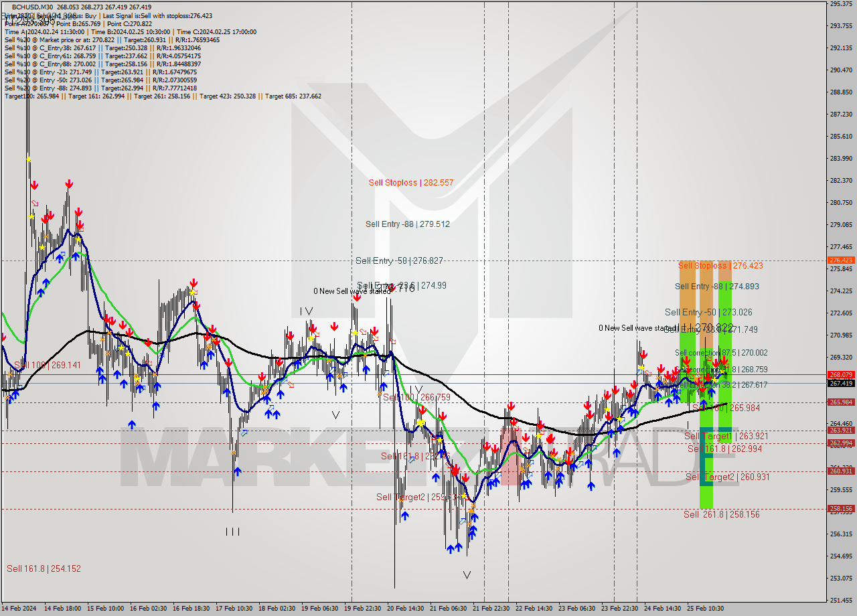The height and width of the screenshot is (616, 857).
Task: Click the 'Sell 100 | 266.759' label
Action: pyautogui.click(x=416, y=398)
